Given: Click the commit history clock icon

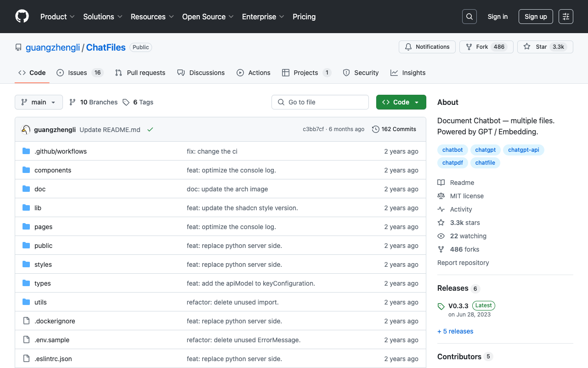Looking at the screenshot, I should [x=376, y=129].
